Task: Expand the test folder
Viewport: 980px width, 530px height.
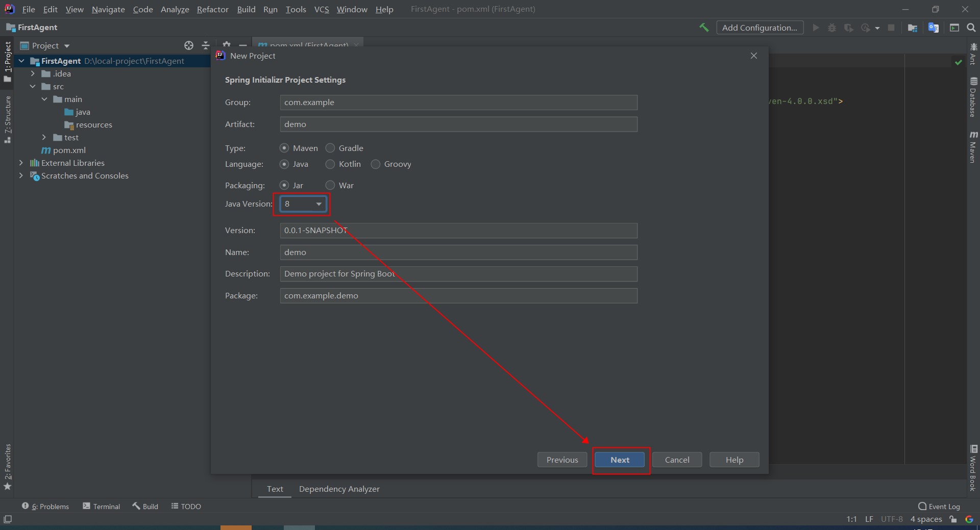Action: click(44, 137)
